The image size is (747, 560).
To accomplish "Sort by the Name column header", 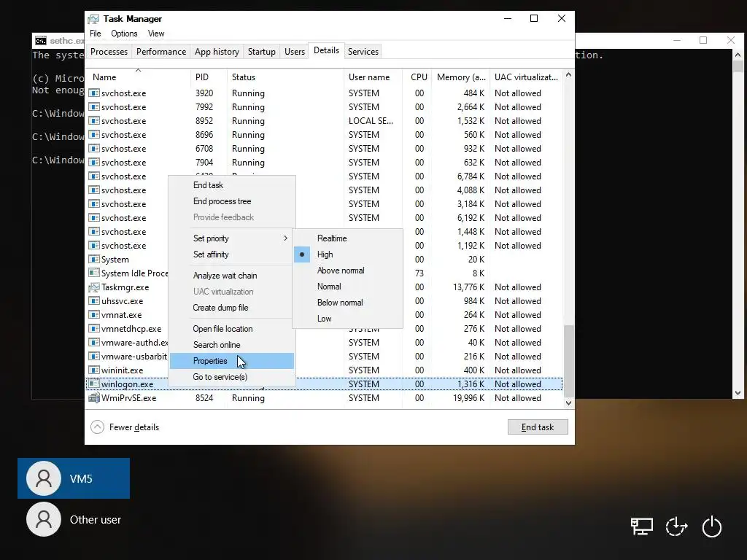I will click(138, 77).
